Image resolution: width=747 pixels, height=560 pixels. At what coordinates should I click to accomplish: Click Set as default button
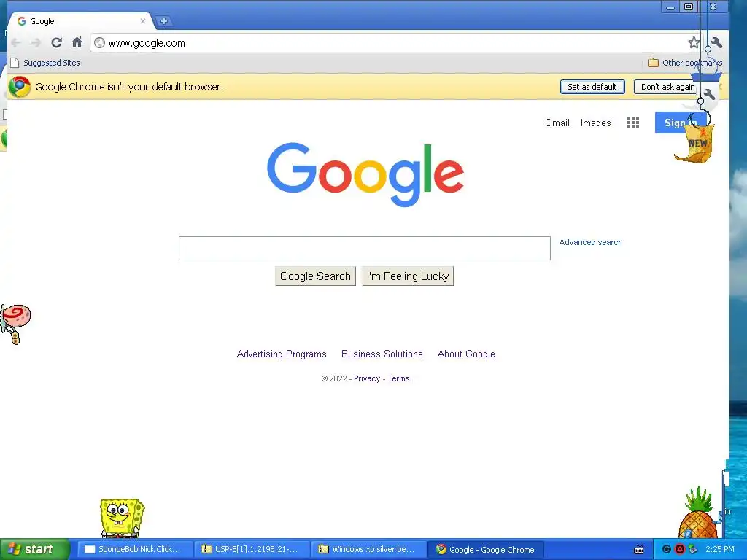pos(592,87)
